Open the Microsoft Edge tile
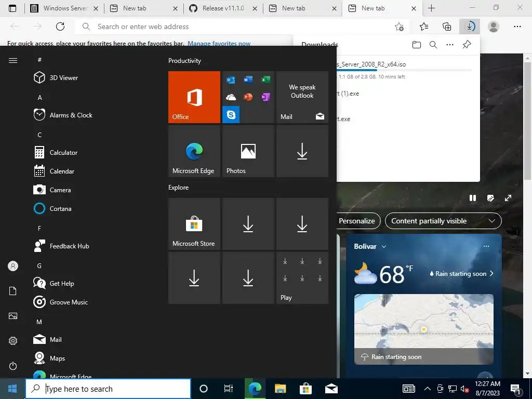 pyautogui.click(x=194, y=151)
